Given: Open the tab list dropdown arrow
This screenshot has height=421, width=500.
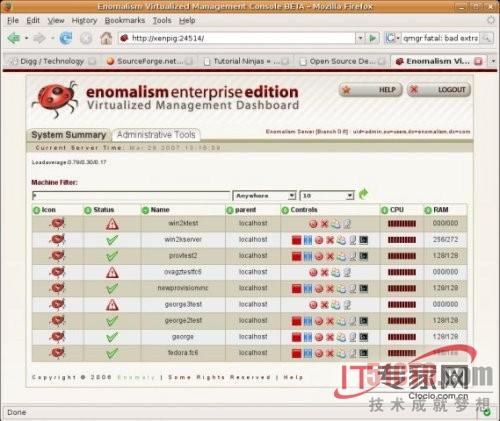Looking at the screenshot, I should [493, 61].
